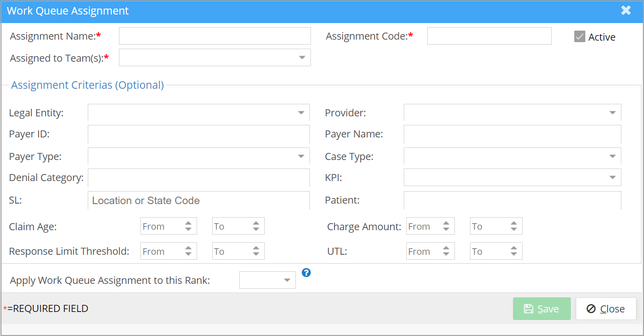The height and width of the screenshot is (336, 644).
Task: Open the Assigned to Team(s) dropdown
Action: pos(302,58)
